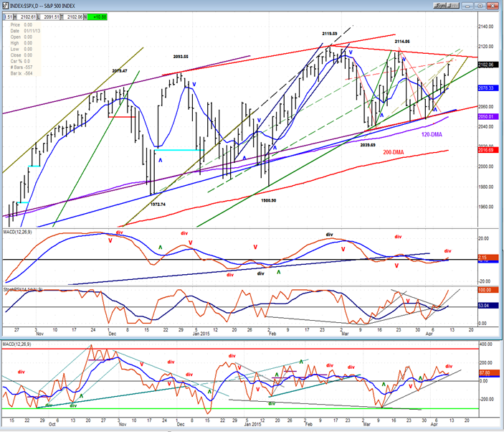
Task: Click the 2039.69 low annotation
Action: tap(371, 144)
